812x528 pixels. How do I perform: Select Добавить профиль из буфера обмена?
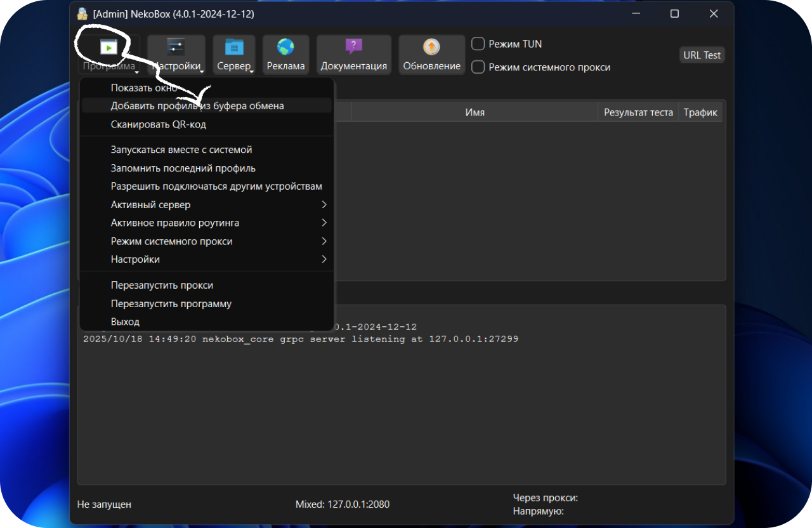coord(197,106)
